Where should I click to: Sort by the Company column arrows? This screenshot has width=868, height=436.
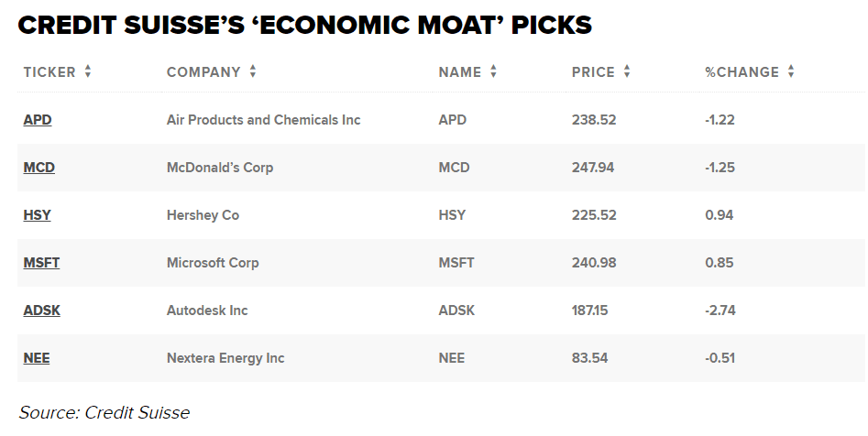coord(253,72)
